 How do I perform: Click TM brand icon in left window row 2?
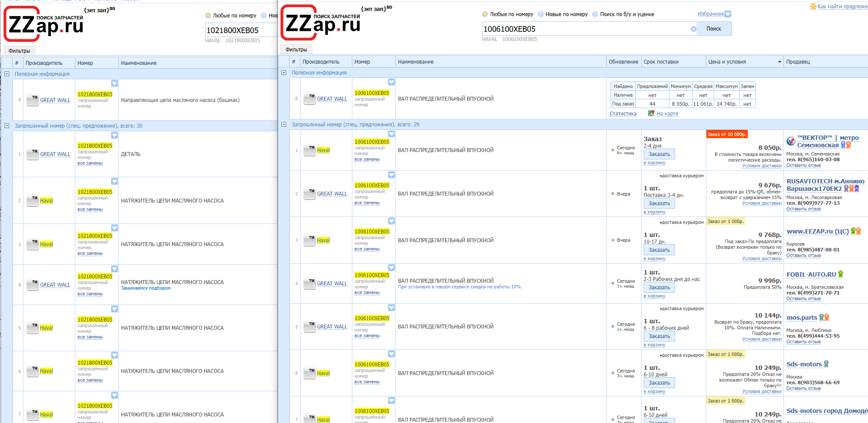click(x=33, y=200)
